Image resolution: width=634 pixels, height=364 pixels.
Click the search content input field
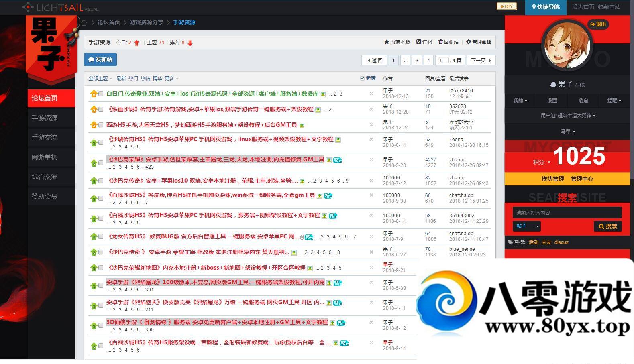coord(567,213)
